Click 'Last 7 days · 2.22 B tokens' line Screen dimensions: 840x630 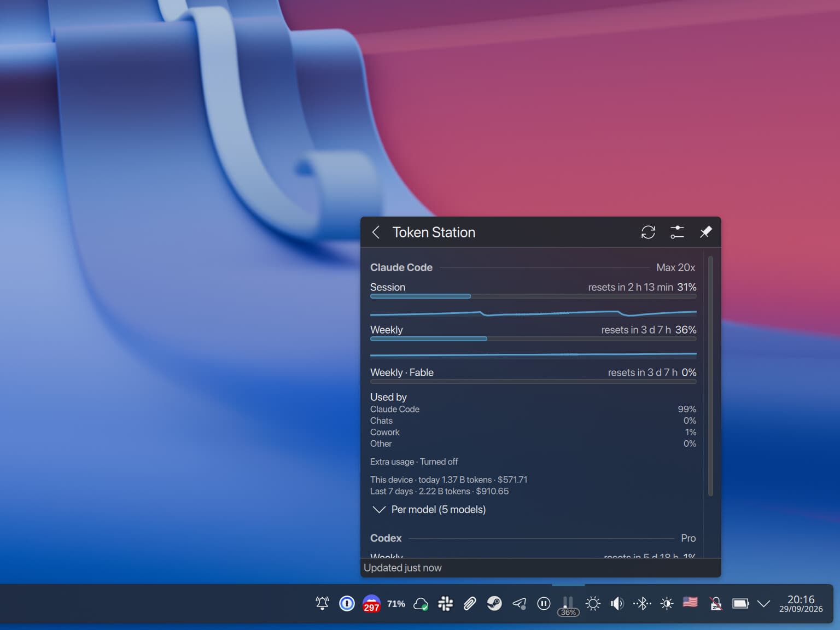click(439, 491)
